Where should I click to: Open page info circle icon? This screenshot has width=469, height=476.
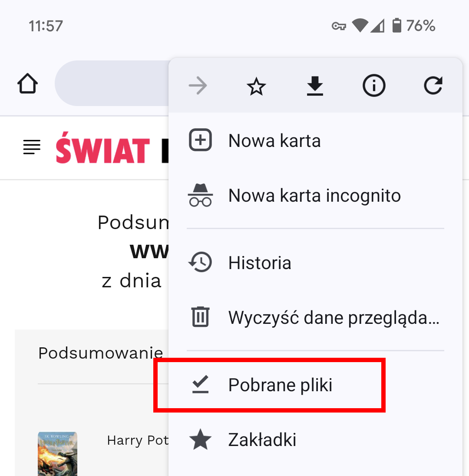click(374, 86)
